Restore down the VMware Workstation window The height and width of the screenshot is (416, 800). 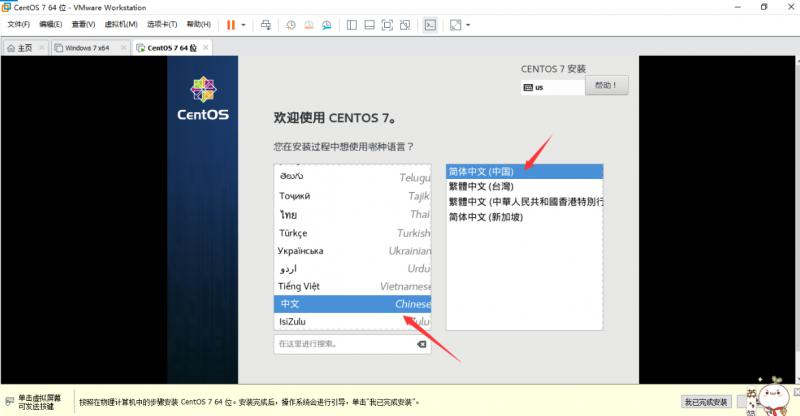click(764, 7)
